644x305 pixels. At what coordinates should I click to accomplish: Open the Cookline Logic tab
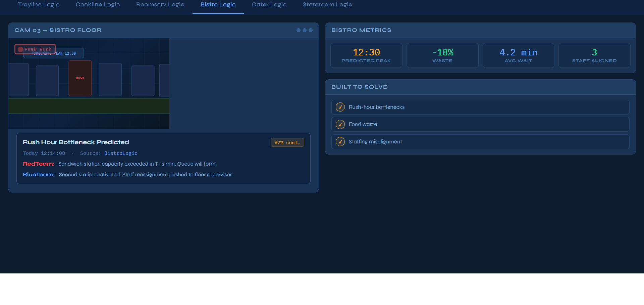tap(98, 5)
